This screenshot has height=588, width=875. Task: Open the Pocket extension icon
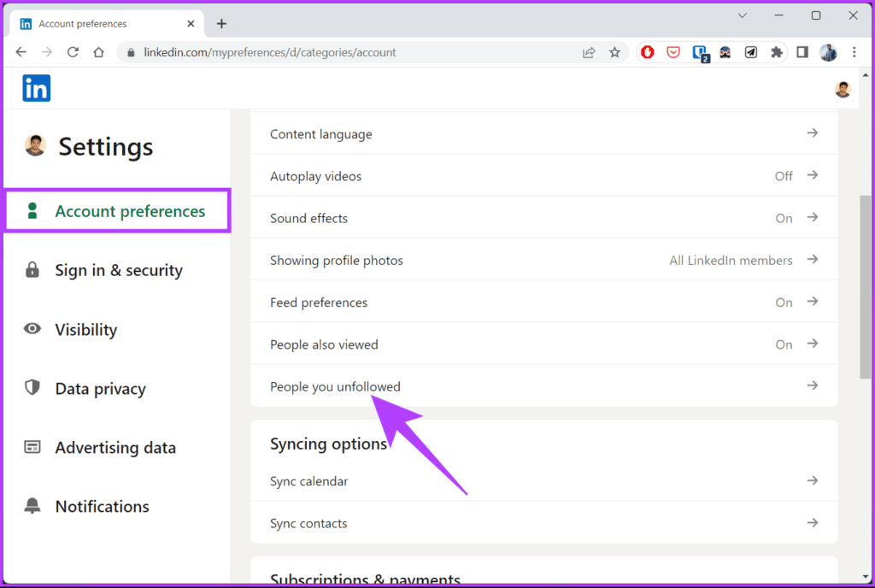click(x=673, y=52)
